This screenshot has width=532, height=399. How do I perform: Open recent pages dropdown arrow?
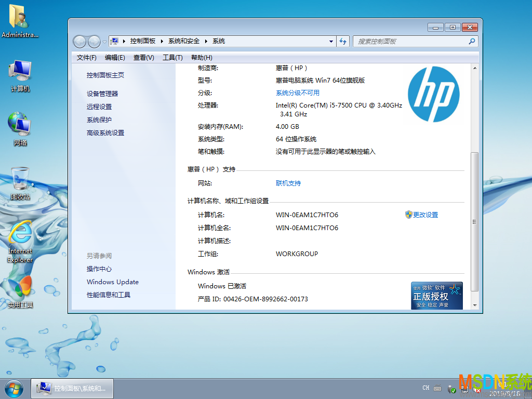pyautogui.click(x=104, y=42)
